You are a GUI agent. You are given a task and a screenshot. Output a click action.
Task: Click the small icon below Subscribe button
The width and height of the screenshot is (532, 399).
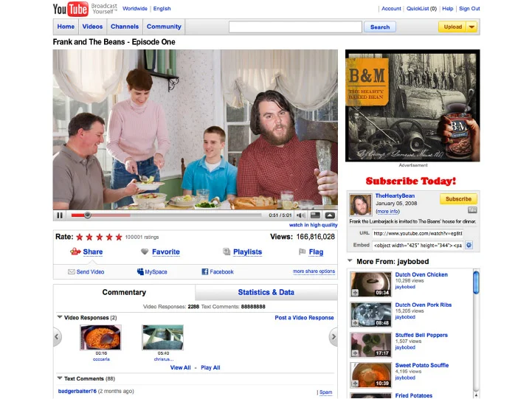[x=472, y=210]
